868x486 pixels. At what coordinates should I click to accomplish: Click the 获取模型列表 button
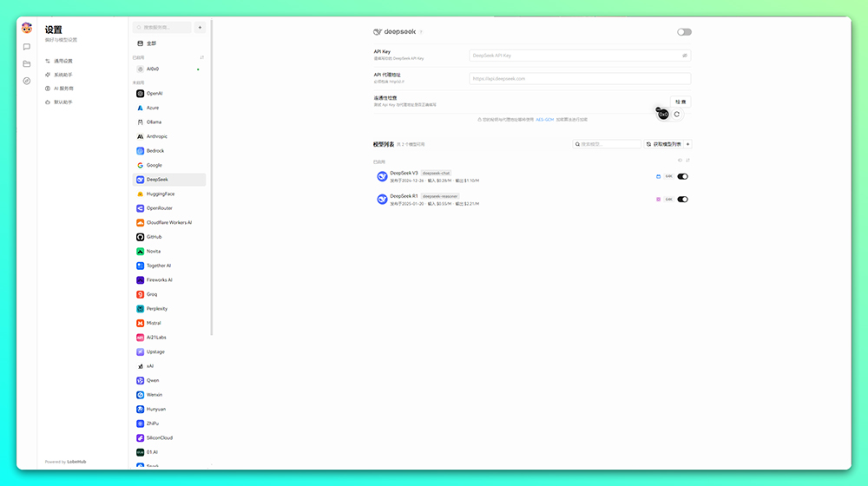(664, 144)
